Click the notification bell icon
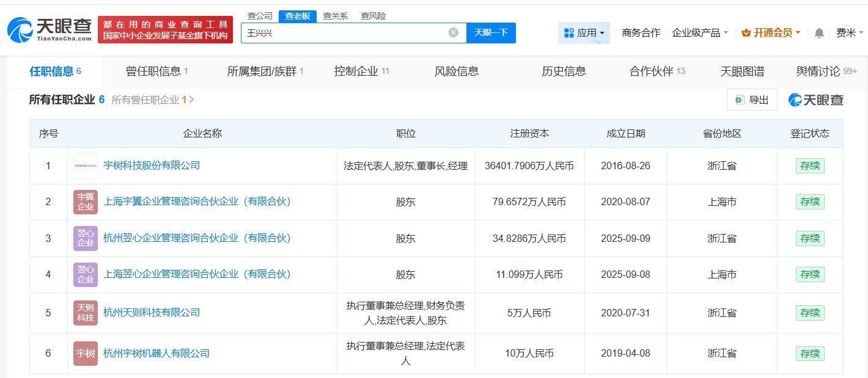This screenshot has height=378, width=868. 819,33
